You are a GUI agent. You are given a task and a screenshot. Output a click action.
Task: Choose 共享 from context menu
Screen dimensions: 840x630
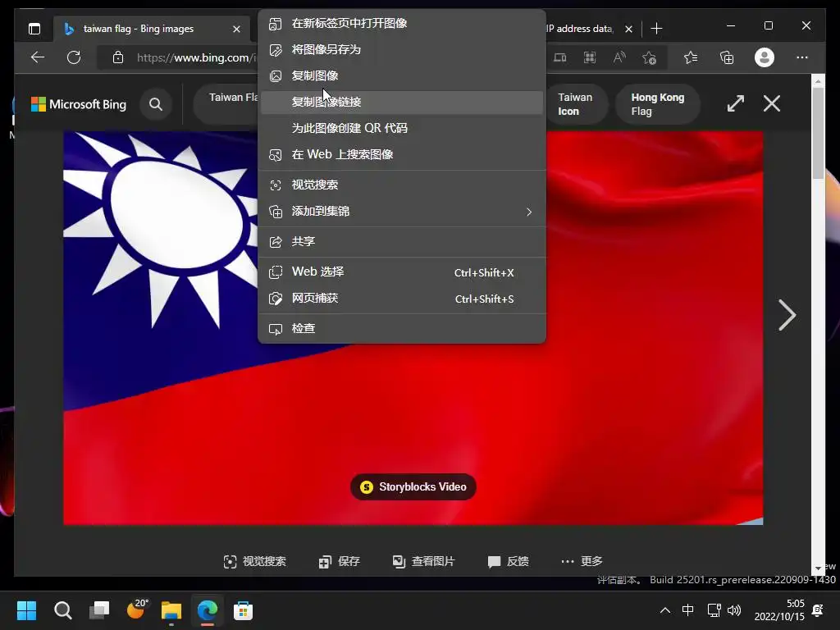402,242
